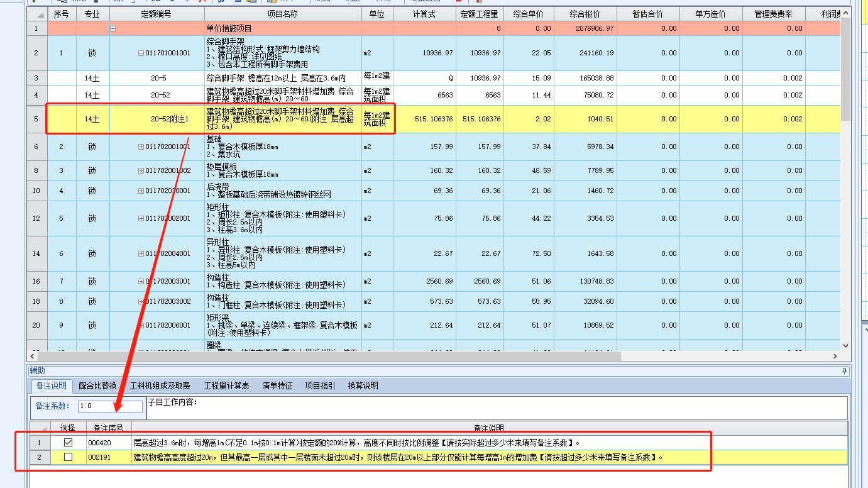
Task: Click the horizontal scrollbar right arrow
Action: click(835, 356)
